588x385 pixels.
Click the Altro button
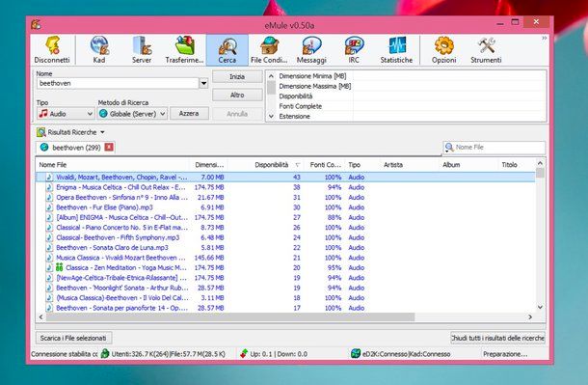(x=237, y=96)
